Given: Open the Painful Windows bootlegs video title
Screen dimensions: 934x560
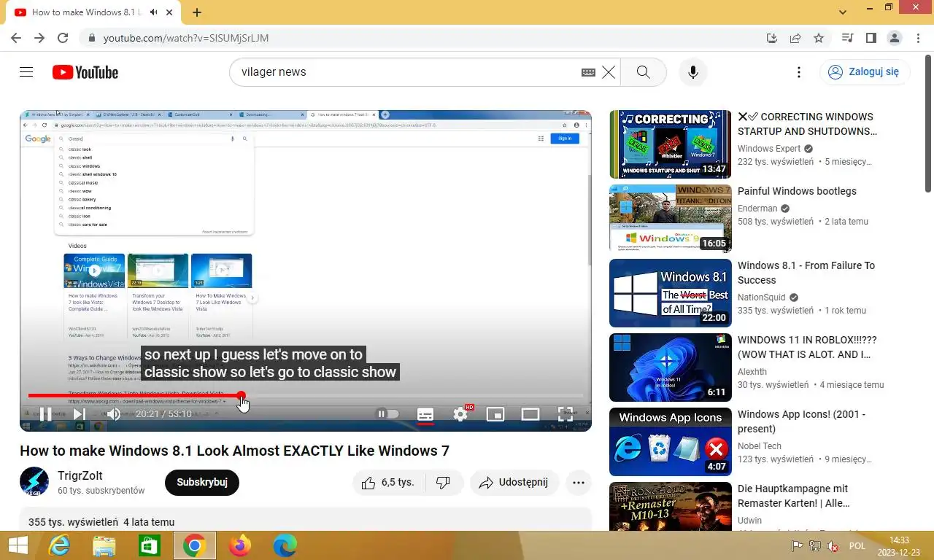Looking at the screenshot, I should pos(797,191).
